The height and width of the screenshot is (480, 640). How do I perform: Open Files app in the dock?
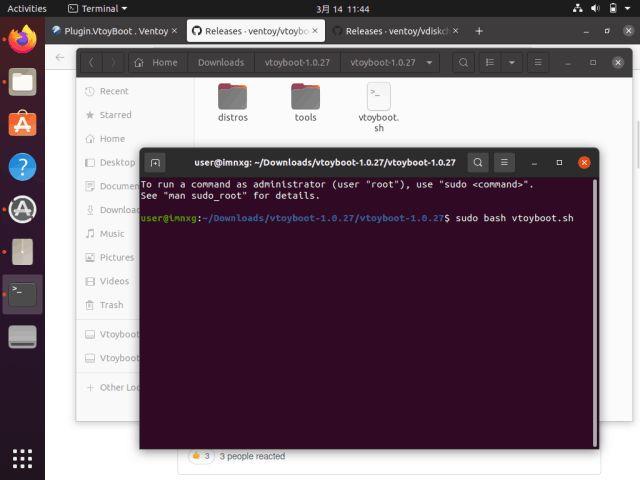point(22,82)
